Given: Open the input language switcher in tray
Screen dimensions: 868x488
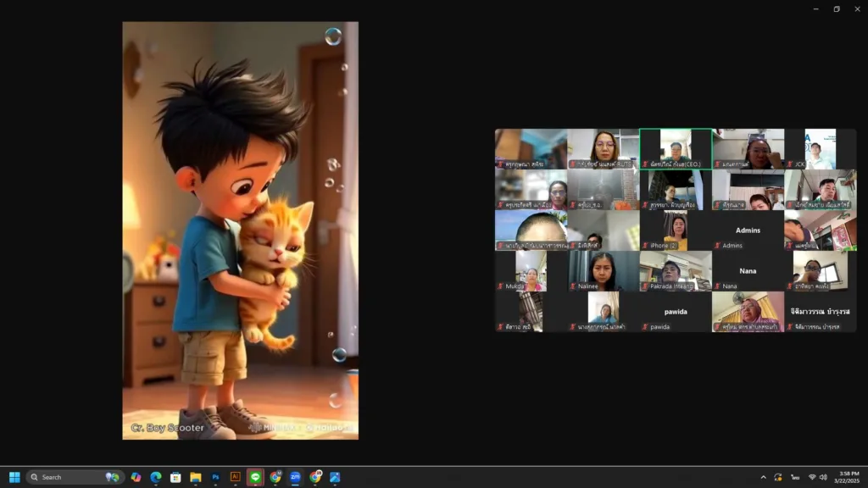Looking at the screenshot, I should tap(795, 477).
